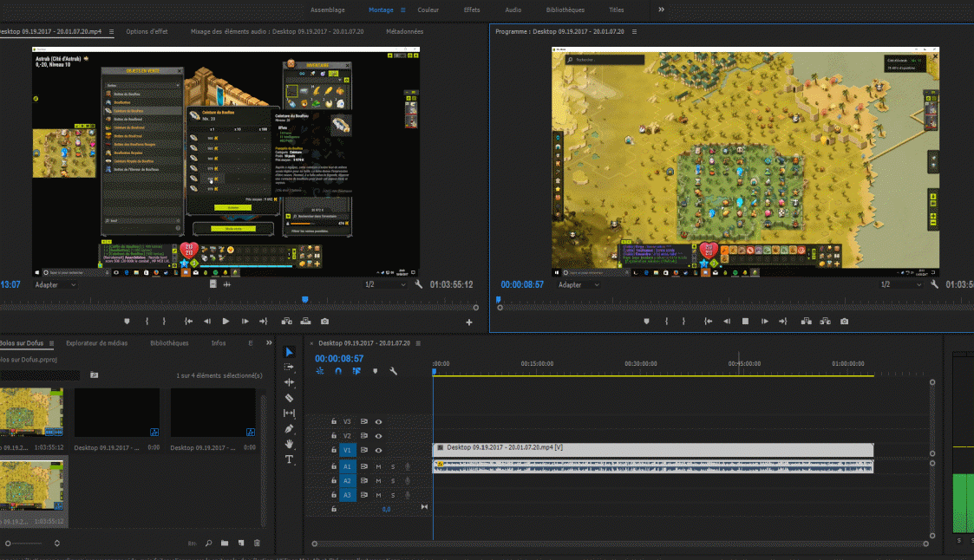
Task: Add a marker in the timeline header
Action: coord(375,371)
